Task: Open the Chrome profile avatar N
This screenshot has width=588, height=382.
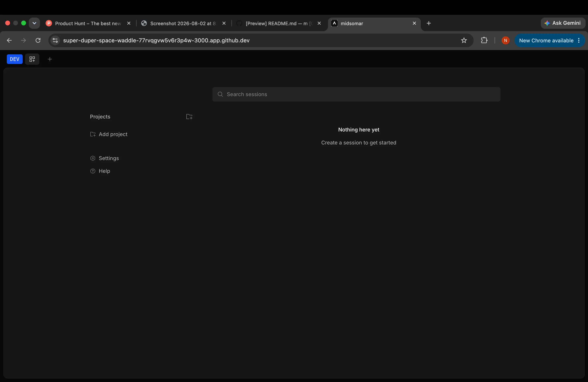Action: (x=505, y=41)
